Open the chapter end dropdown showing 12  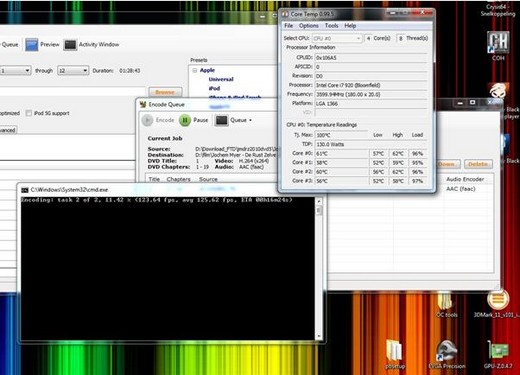73,71
